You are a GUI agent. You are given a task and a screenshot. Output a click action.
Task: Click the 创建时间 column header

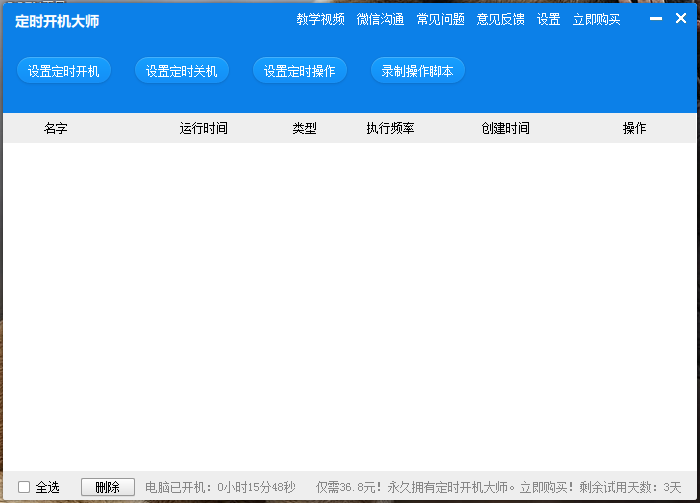(x=505, y=128)
